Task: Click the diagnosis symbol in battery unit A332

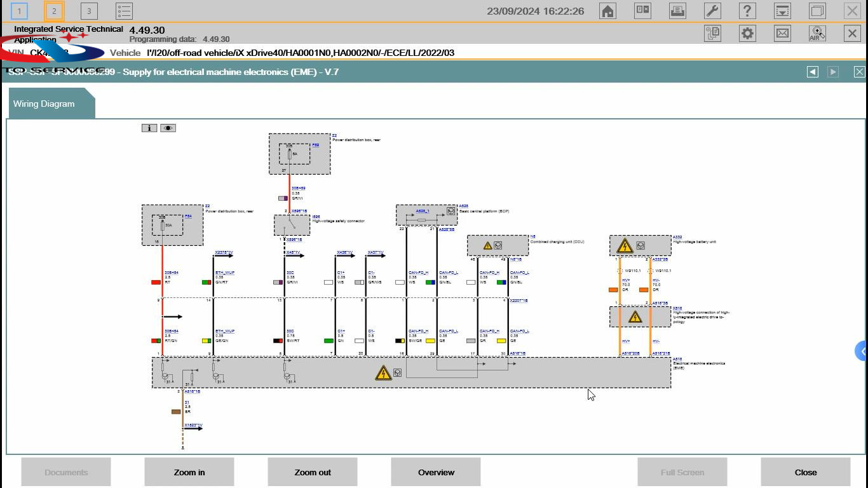Action: coord(641,245)
